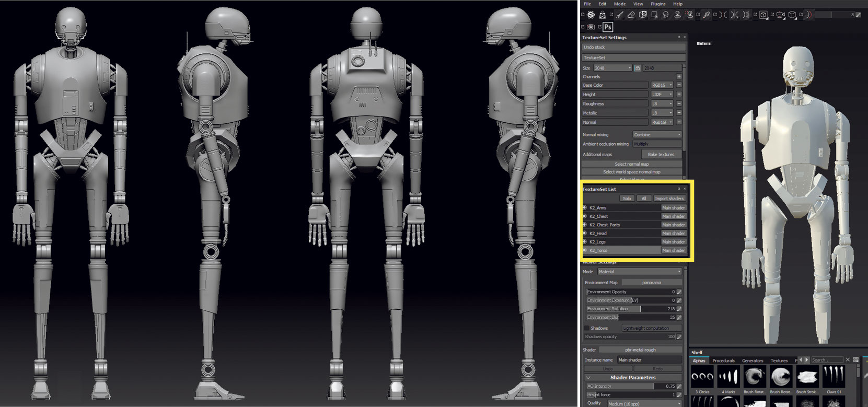Click the pbr-metal-rough shader button
The height and width of the screenshot is (407, 868).
(640, 350)
